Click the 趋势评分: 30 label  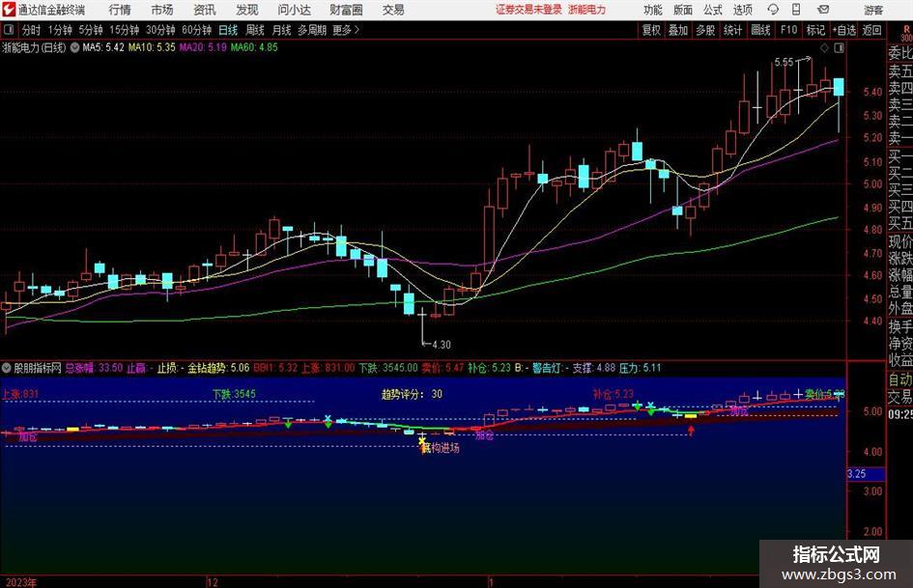(x=412, y=394)
